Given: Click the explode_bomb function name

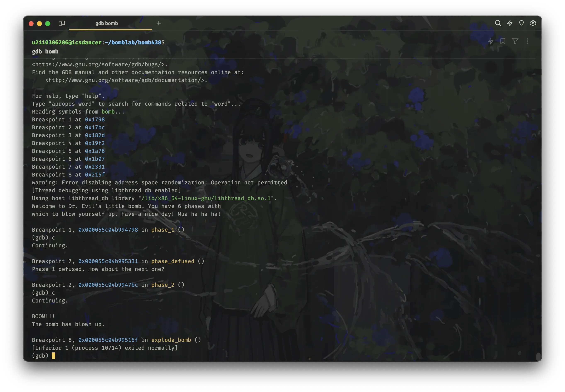Looking at the screenshot, I should (171, 340).
